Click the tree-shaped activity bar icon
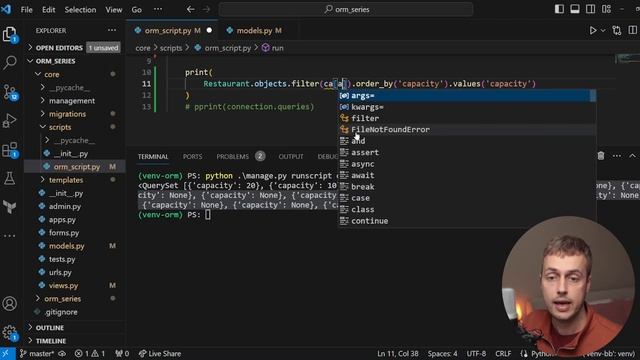Viewport: 640px width, 360px height. [x=9, y=207]
